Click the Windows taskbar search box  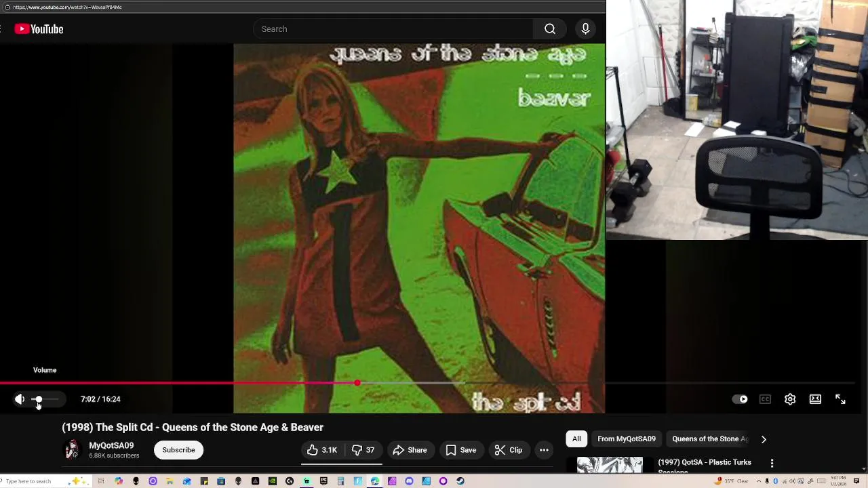coord(44,481)
